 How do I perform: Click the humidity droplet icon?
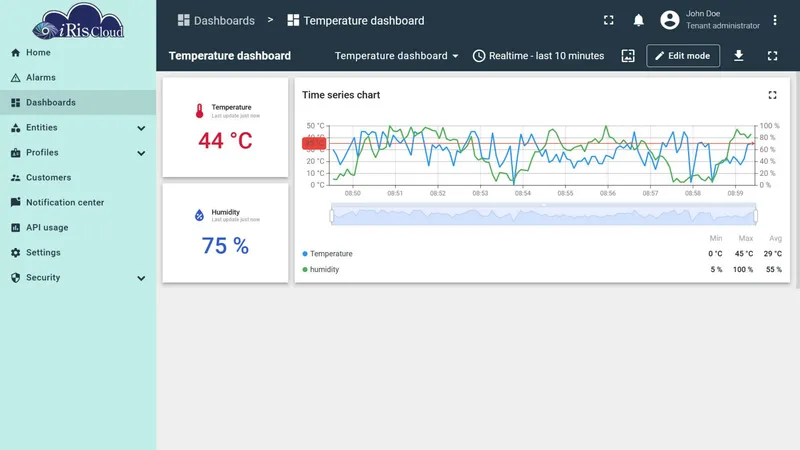[x=199, y=215]
